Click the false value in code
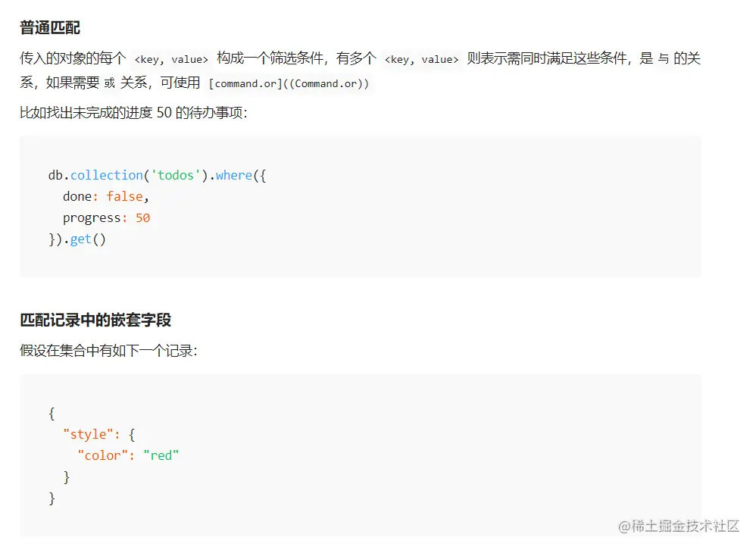Viewport: 756px width, 550px height. (x=124, y=196)
